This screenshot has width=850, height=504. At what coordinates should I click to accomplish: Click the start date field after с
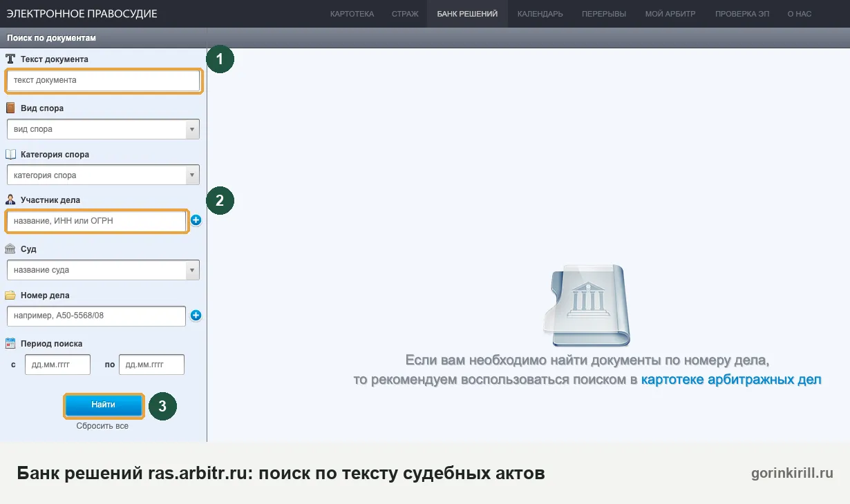click(57, 365)
